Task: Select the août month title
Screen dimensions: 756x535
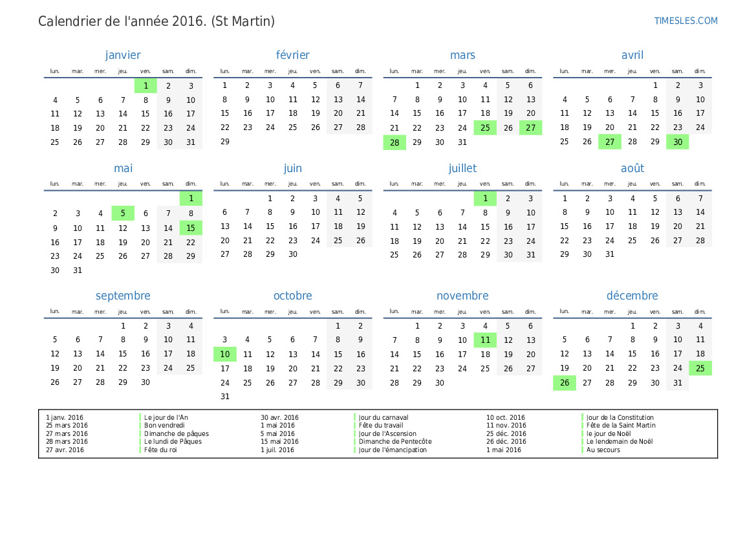Action: click(x=632, y=168)
